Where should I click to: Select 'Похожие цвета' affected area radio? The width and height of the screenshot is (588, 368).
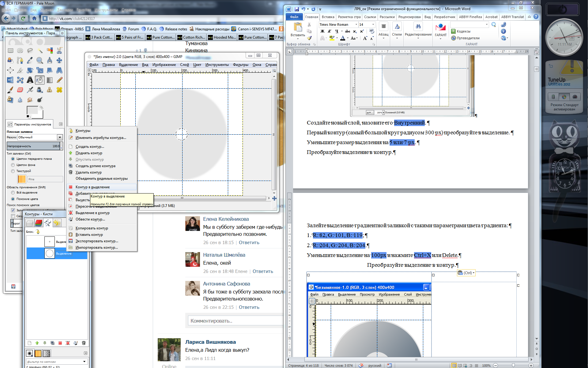point(13,199)
